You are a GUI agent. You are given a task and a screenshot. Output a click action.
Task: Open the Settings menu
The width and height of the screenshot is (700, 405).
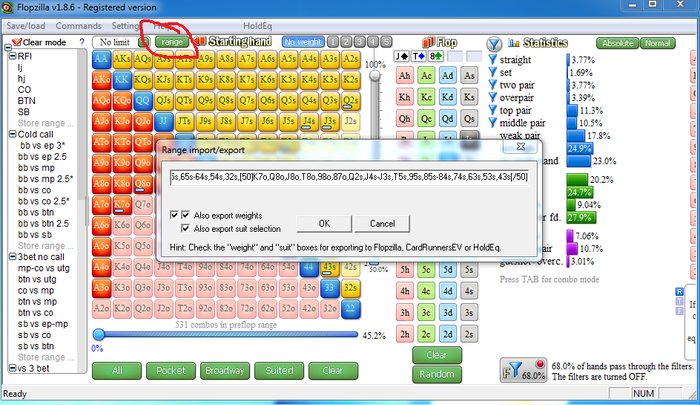[x=125, y=26]
